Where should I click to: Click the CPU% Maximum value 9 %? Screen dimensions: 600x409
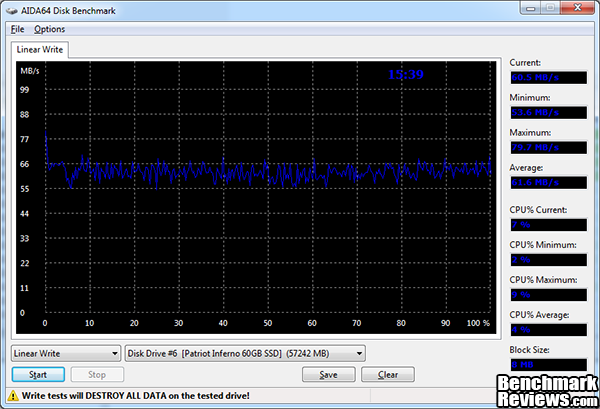tap(548, 295)
